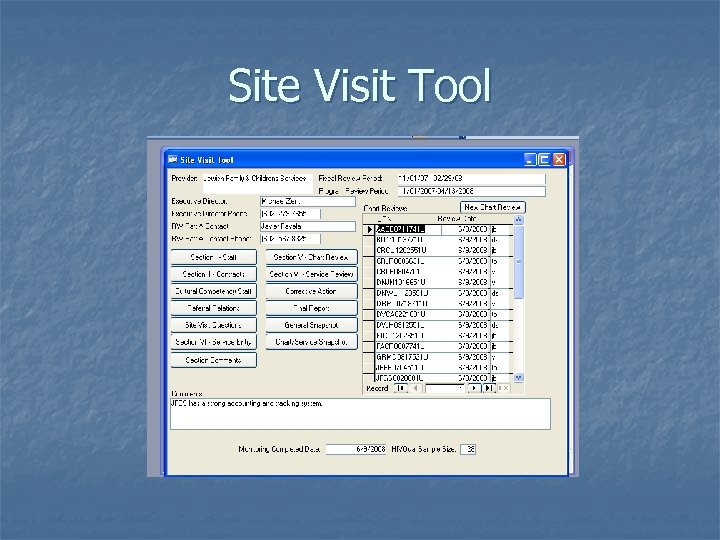Viewport: 720px width, 540px height.
Task: Open Section VI - Service Review
Action: click(311, 274)
